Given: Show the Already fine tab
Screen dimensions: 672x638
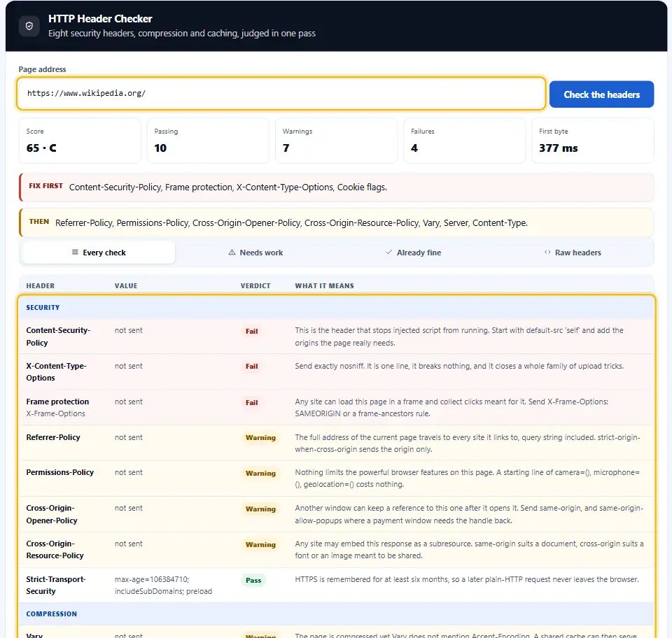Looking at the screenshot, I should pyautogui.click(x=413, y=253).
